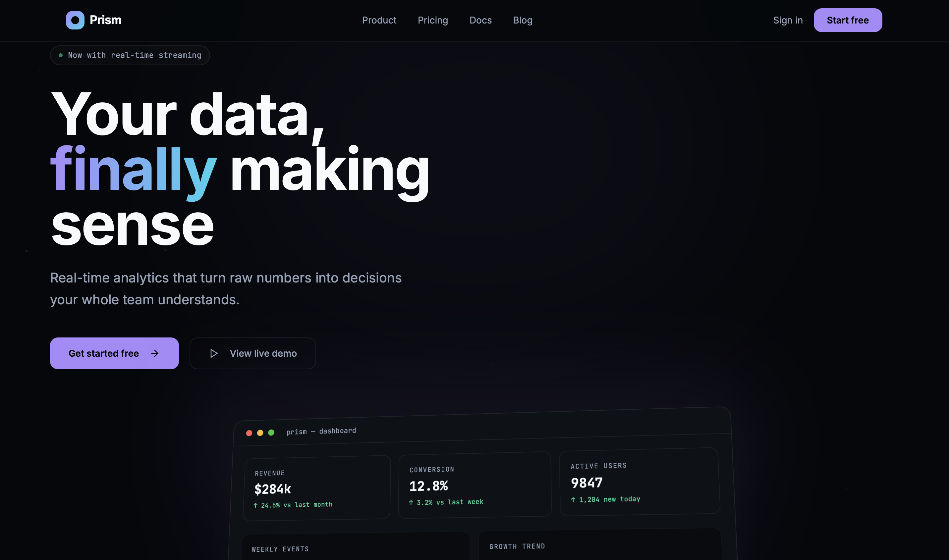Click the green status dot in badge
This screenshot has width=949, height=560.
(x=60, y=56)
